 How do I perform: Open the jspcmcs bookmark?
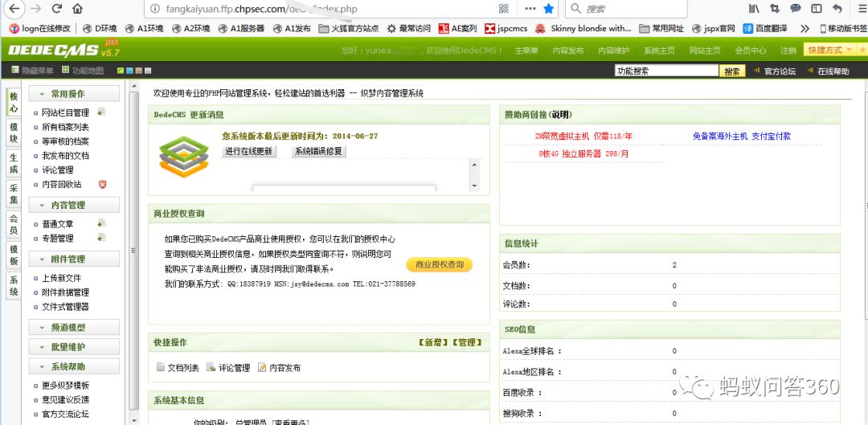click(x=506, y=28)
